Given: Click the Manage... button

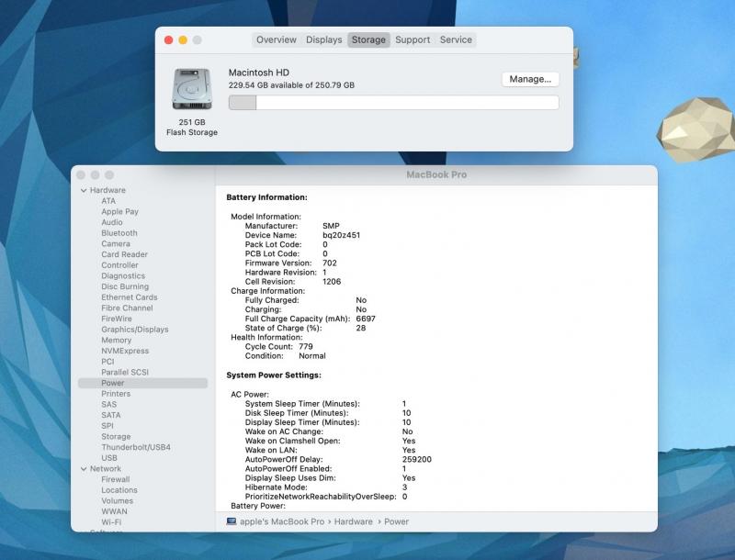Looking at the screenshot, I should coord(530,79).
